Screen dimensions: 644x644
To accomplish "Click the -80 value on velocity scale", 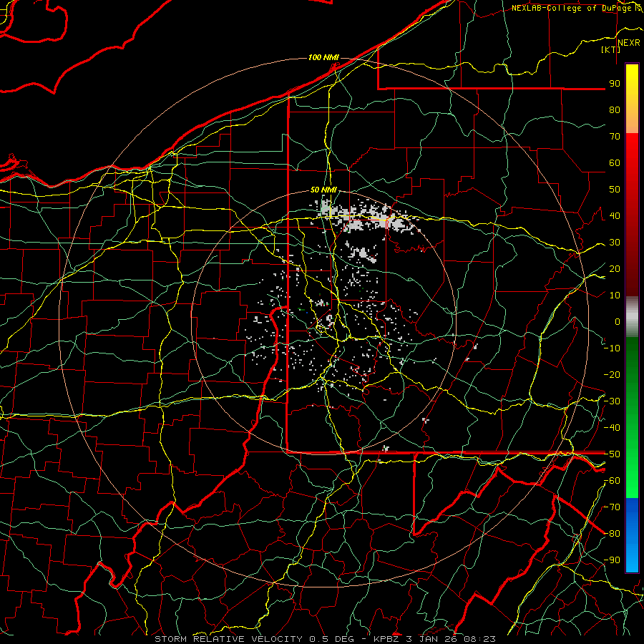I will [612, 534].
